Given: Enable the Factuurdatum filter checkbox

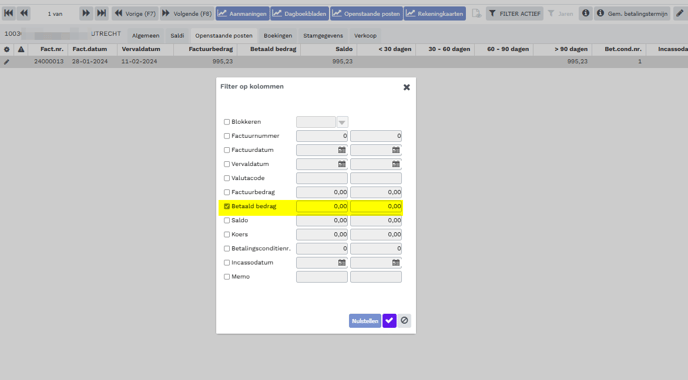Looking at the screenshot, I should coord(227,150).
